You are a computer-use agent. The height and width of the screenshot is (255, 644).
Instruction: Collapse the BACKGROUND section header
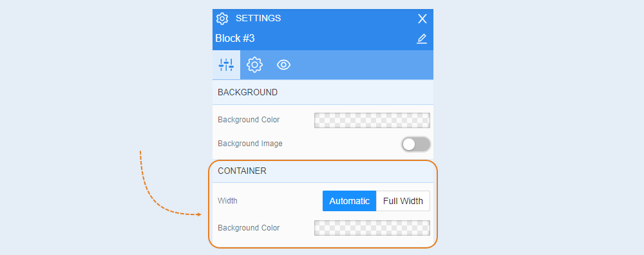coord(323,92)
